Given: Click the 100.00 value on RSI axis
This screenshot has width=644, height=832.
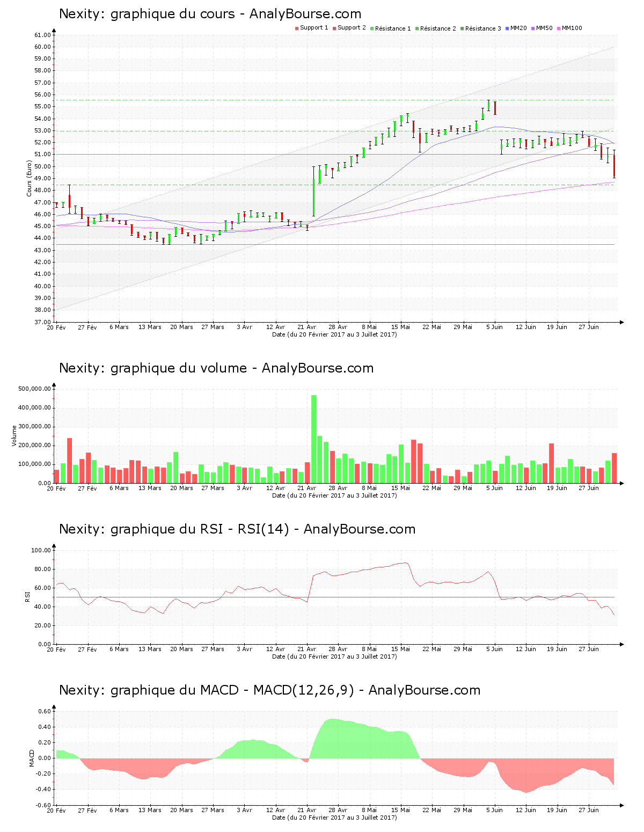Looking at the screenshot, I should [x=41, y=550].
